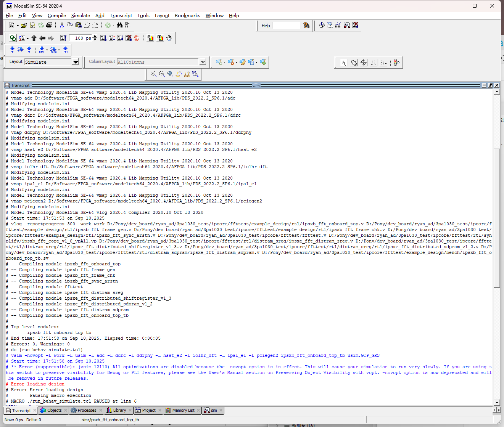Open the Compile menu

coord(57,16)
